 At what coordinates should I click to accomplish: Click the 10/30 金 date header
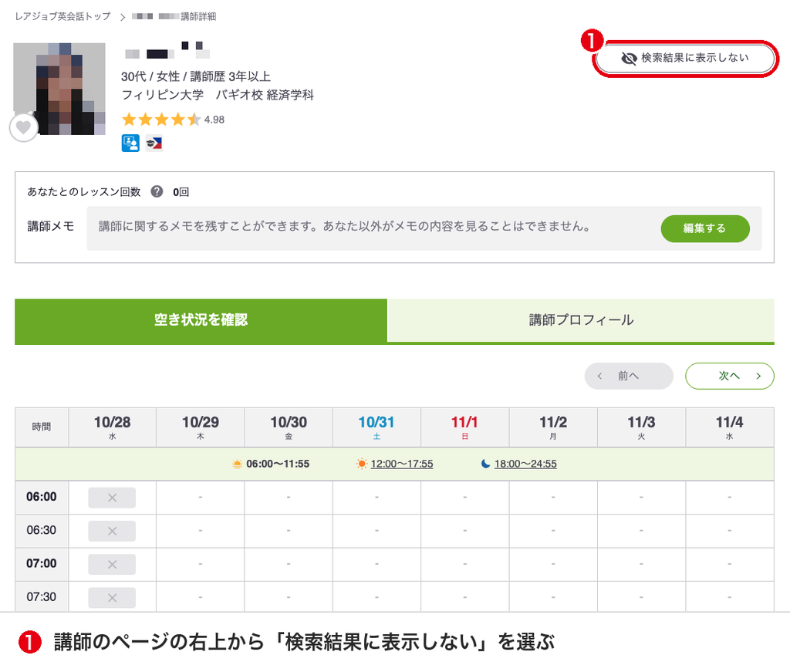(x=289, y=427)
